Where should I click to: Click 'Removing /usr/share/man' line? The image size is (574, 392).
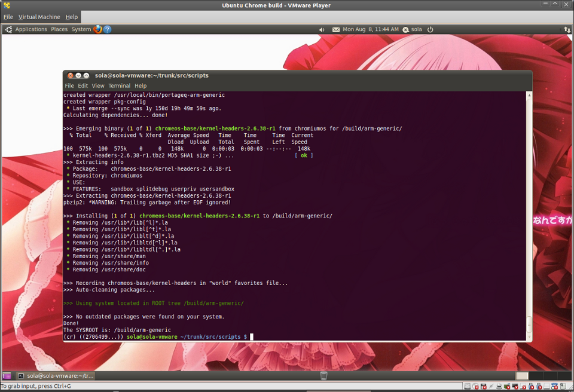106,256
